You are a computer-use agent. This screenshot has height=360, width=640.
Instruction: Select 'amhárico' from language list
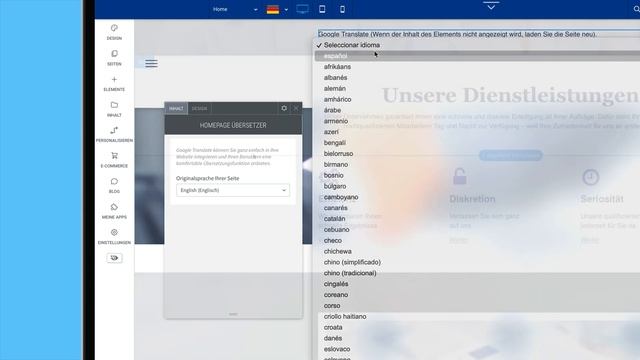click(338, 99)
